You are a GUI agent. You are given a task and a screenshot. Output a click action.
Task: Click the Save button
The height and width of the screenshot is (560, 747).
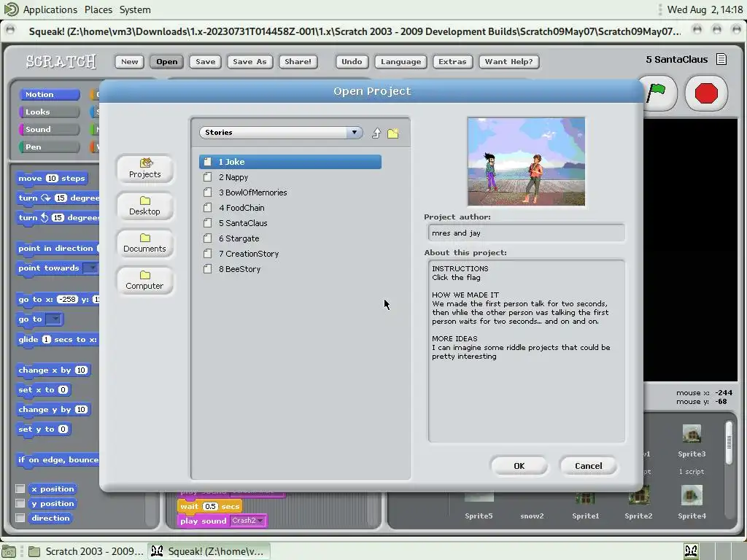point(205,61)
